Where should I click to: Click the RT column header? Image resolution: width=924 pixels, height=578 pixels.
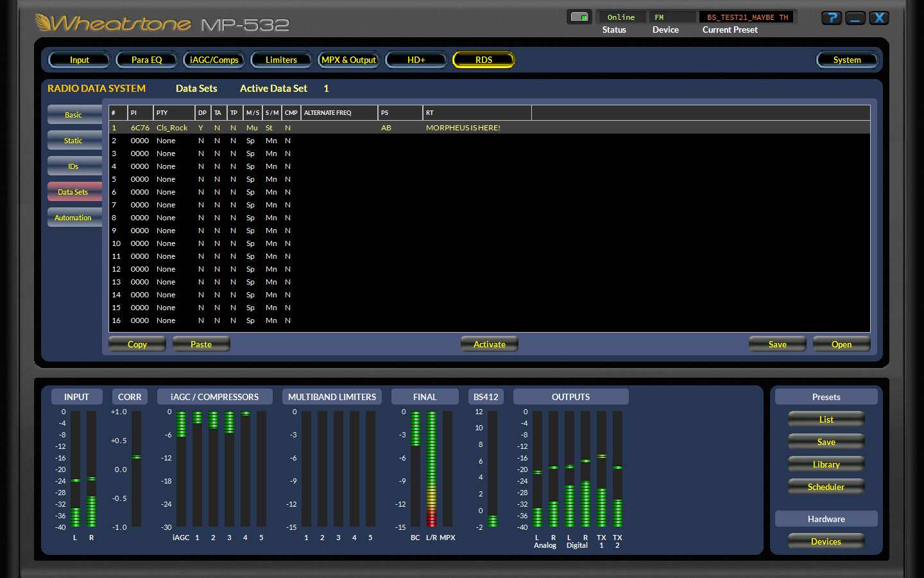pos(477,113)
